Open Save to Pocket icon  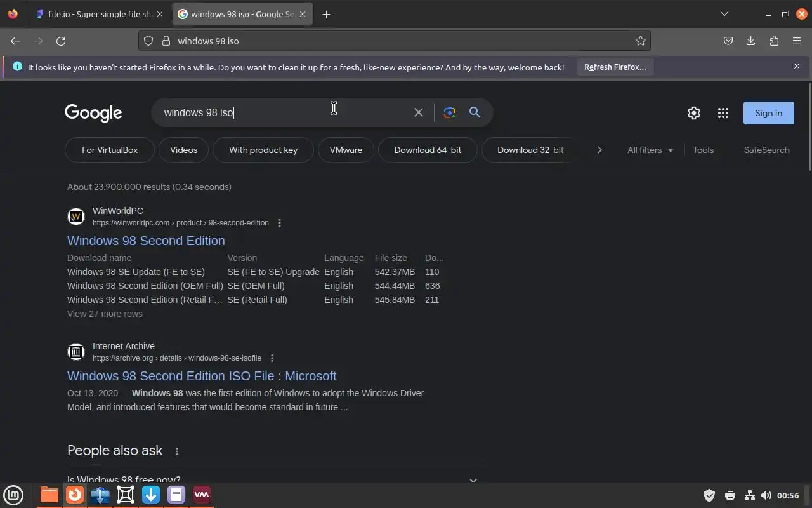[x=728, y=41]
